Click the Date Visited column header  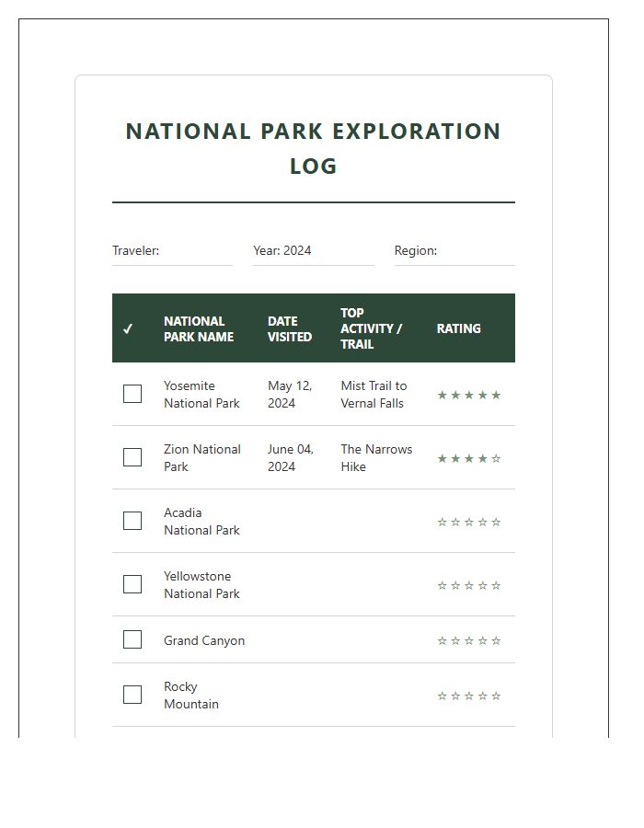pos(289,329)
